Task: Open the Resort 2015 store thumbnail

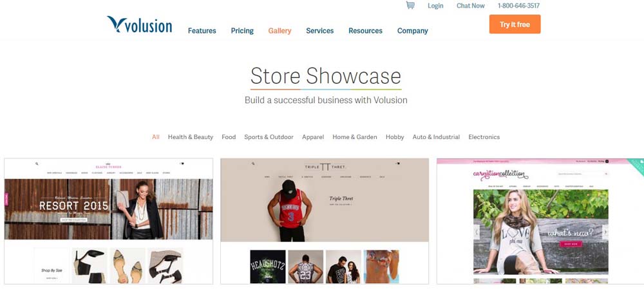Action: [108, 221]
